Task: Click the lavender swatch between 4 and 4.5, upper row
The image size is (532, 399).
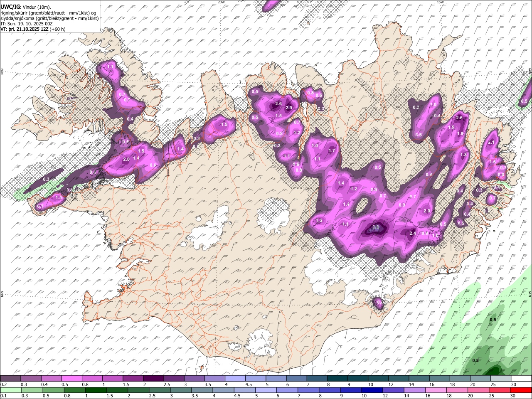Action: [235, 378]
